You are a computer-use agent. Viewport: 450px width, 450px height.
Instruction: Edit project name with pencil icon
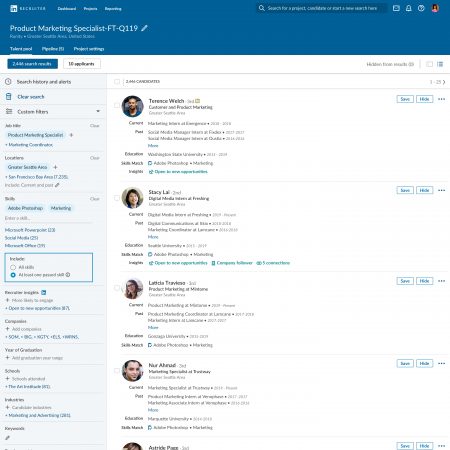tap(144, 28)
